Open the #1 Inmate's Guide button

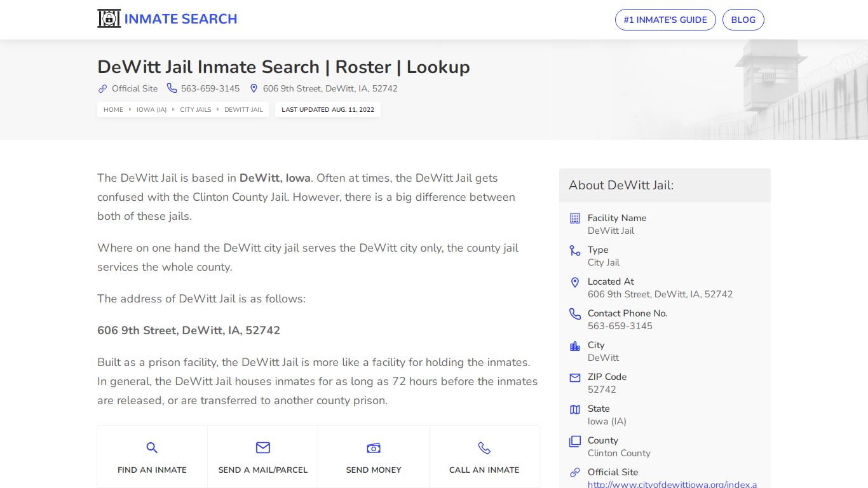point(665,20)
